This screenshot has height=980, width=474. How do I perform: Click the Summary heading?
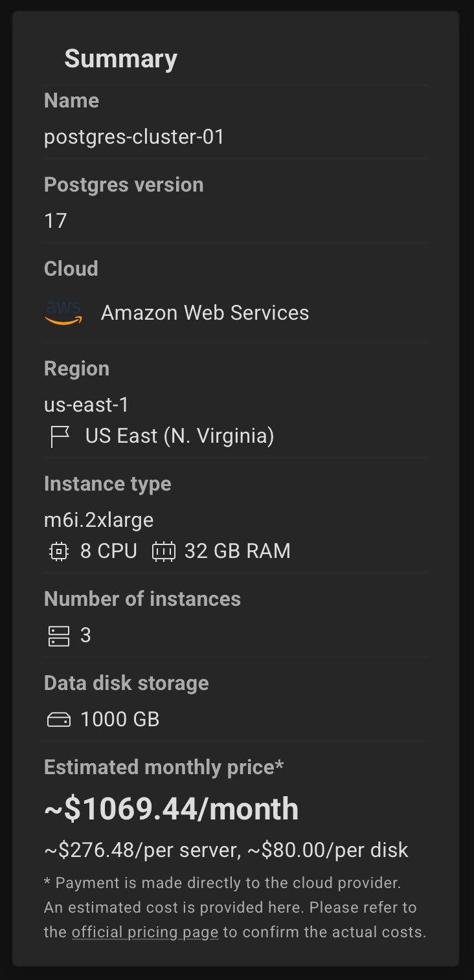[121, 59]
